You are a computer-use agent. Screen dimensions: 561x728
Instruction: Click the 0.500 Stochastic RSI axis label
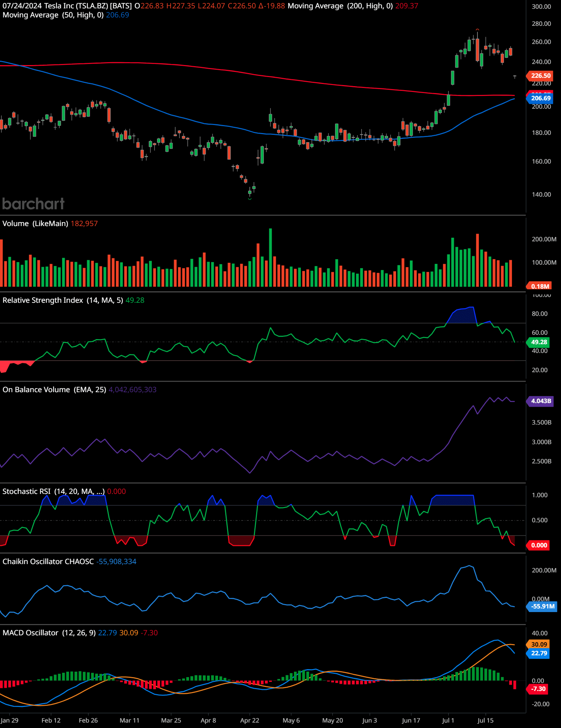coord(540,520)
